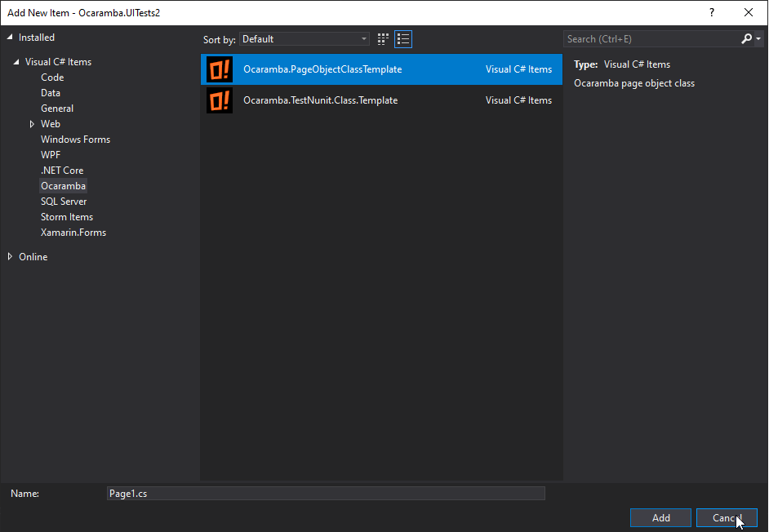Select the Xamarin.Forms category
769x532 pixels.
tap(73, 233)
